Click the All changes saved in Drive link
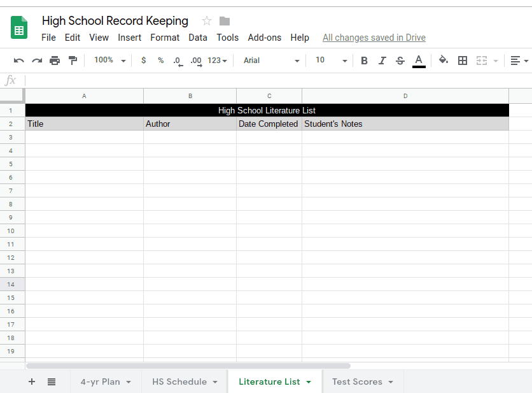Screen dimensions: 532x393 [x=374, y=38]
